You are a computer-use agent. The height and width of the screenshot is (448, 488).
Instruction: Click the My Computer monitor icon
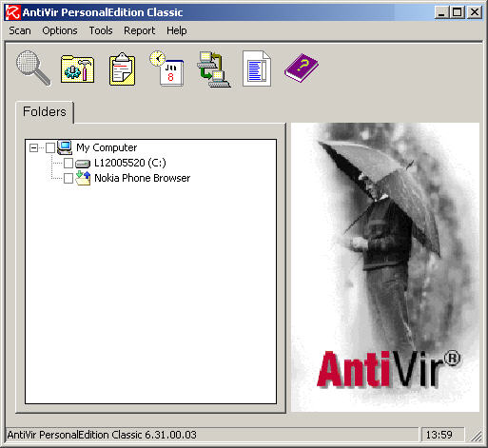65,147
